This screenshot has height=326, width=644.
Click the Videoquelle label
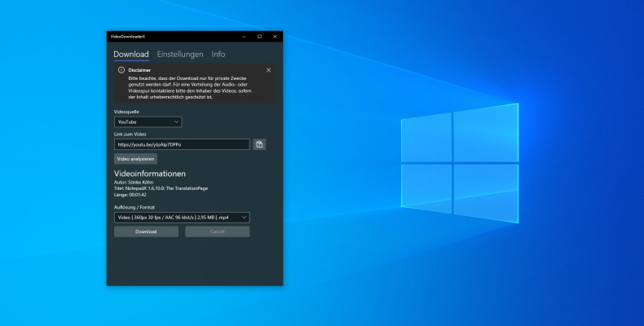pos(126,112)
